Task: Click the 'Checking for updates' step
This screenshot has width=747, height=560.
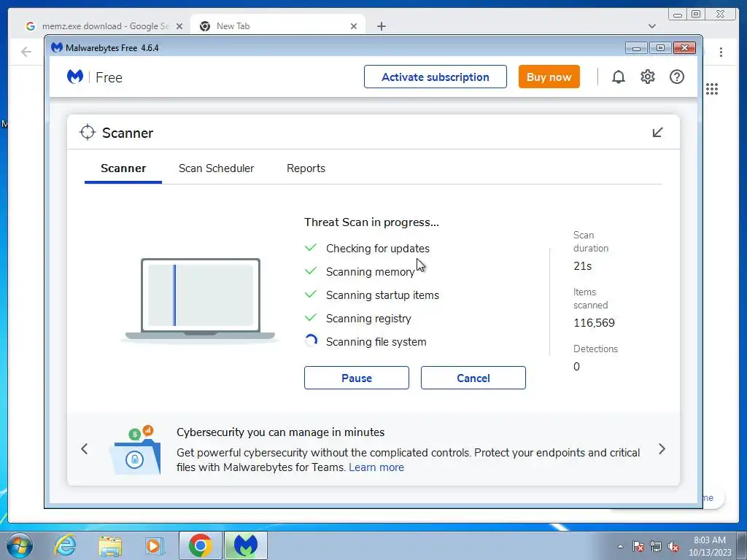Action: point(378,249)
